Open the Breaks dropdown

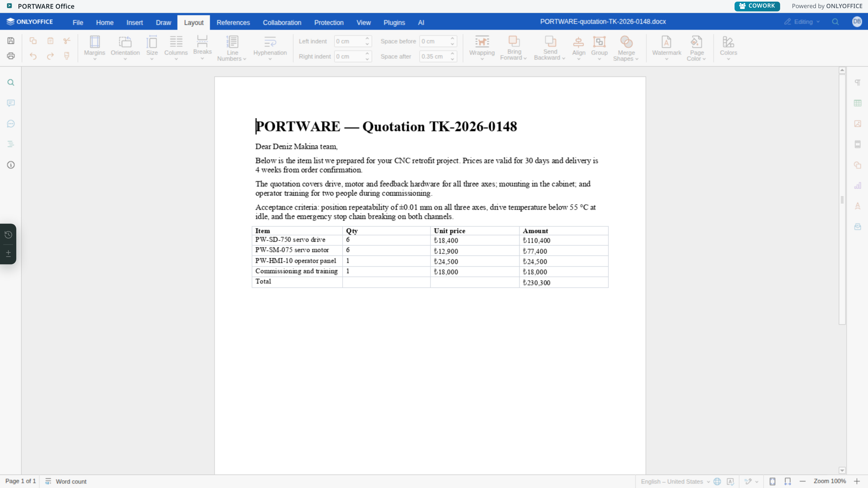pos(202,47)
